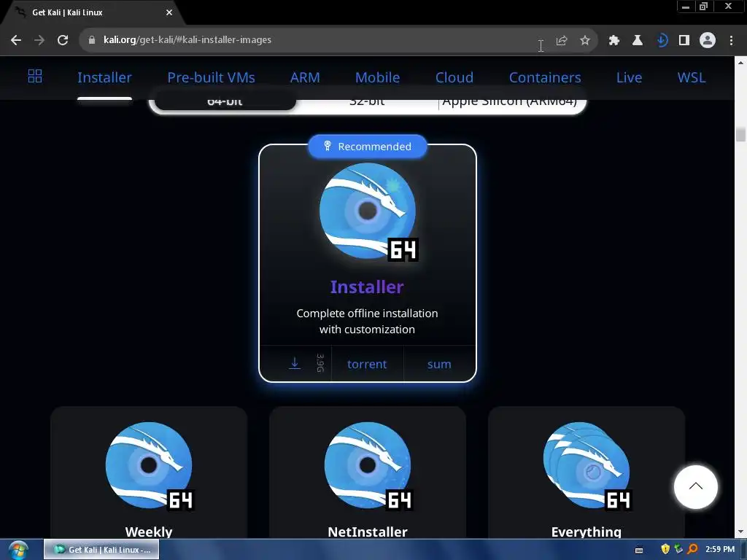This screenshot has width=747, height=560.
Task: Switch to the Installer nav tab
Action: pyautogui.click(x=104, y=77)
